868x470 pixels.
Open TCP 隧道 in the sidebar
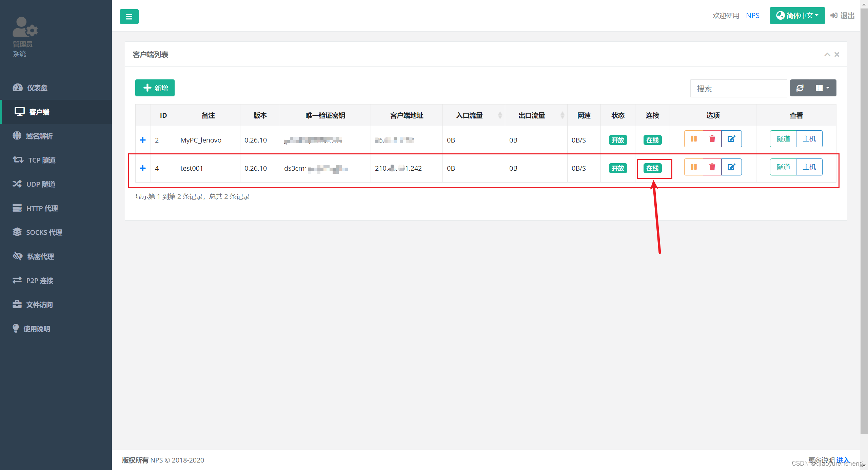(42, 160)
